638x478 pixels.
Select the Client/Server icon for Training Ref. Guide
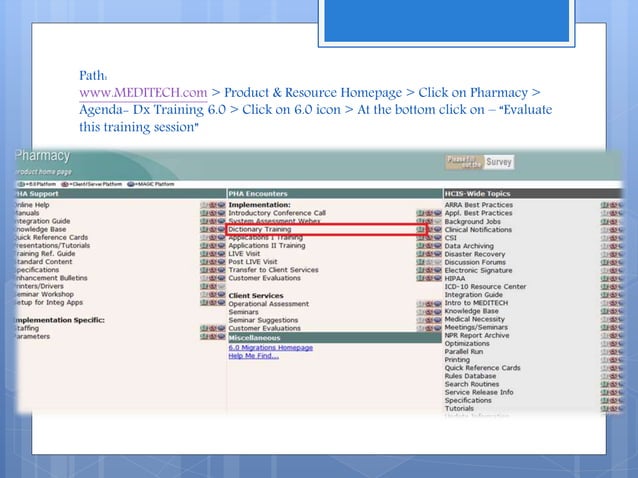pos(213,254)
